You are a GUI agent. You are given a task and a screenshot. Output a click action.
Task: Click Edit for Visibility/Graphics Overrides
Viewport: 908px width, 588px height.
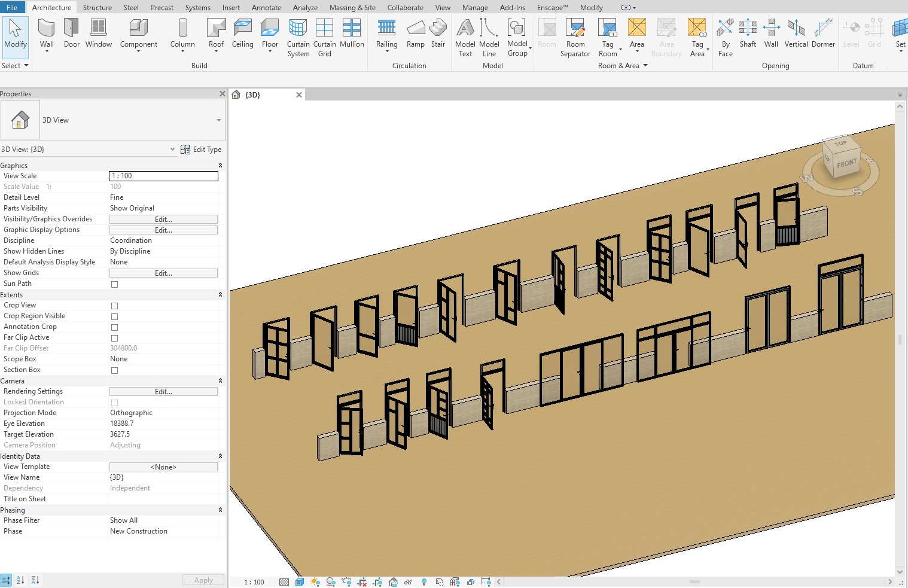(x=163, y=220)
